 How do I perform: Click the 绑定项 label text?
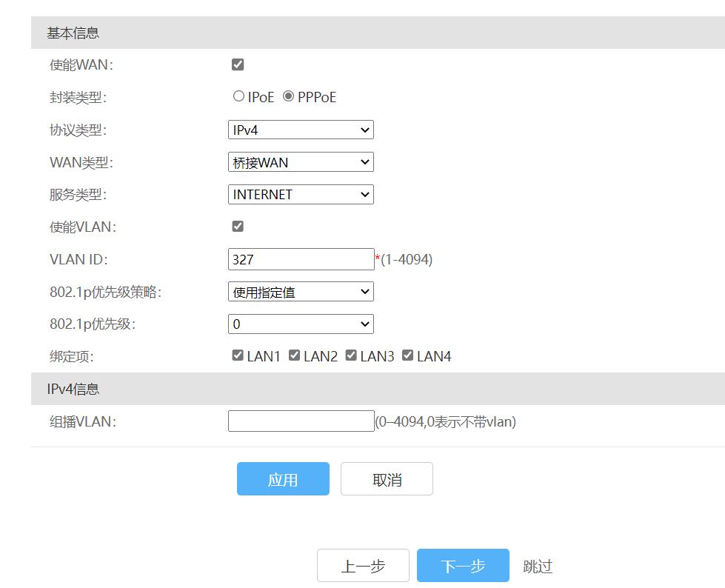(x=72, y=357)
